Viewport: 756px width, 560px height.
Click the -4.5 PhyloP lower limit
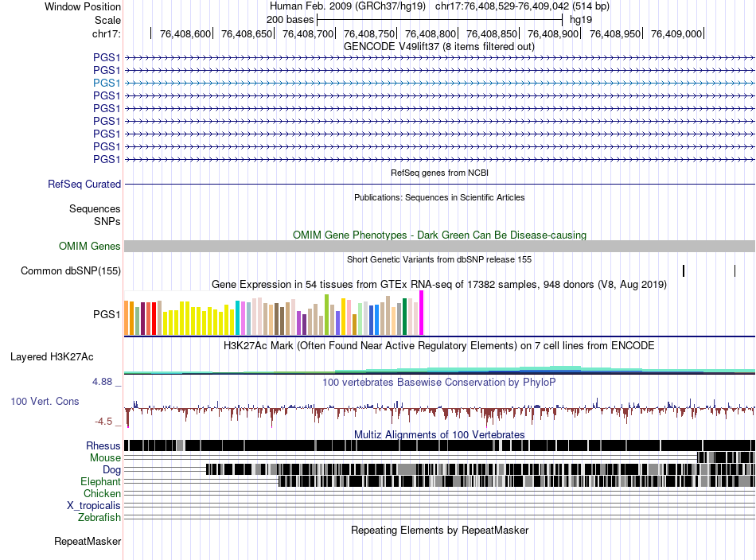(x=103, y=422)
